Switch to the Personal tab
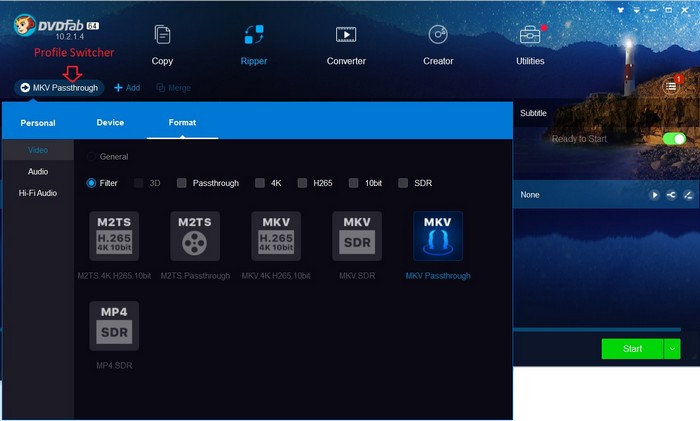Viewport: 700px width, 421px height. (x=38, y=123)
